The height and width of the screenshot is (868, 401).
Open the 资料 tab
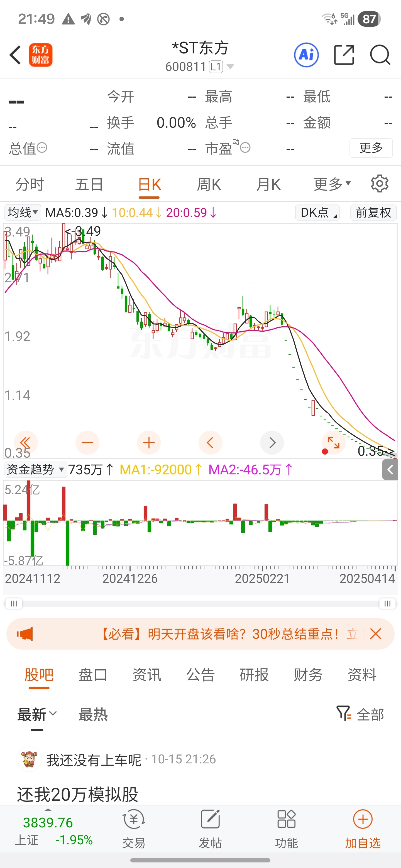[362, 675]
